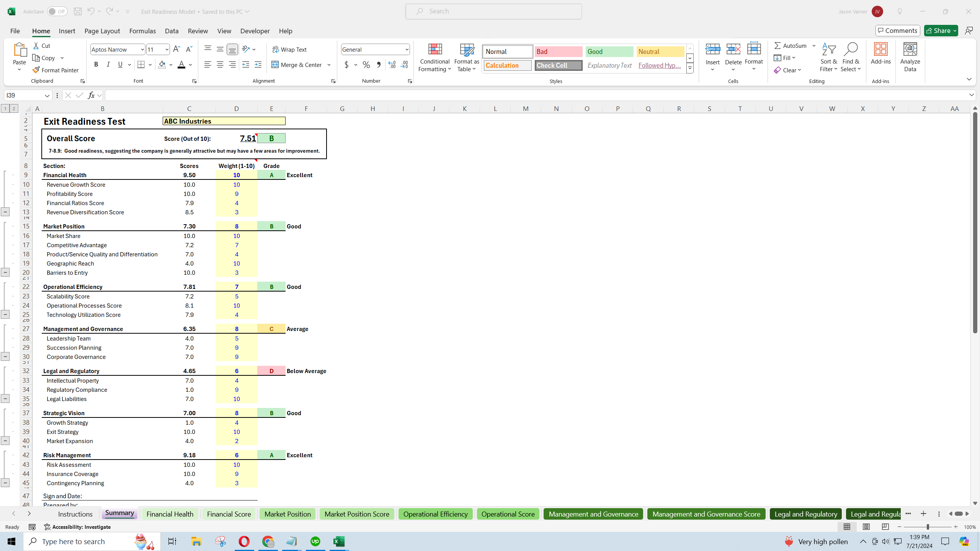Apply the Bad cell style
This screenshot has width=980, height=551.
point(558,52)
